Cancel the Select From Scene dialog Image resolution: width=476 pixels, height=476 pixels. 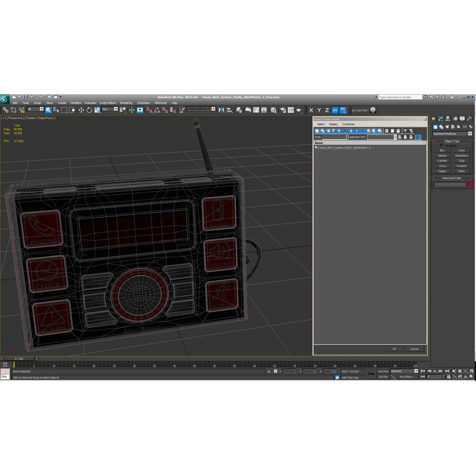click(414, 349)
